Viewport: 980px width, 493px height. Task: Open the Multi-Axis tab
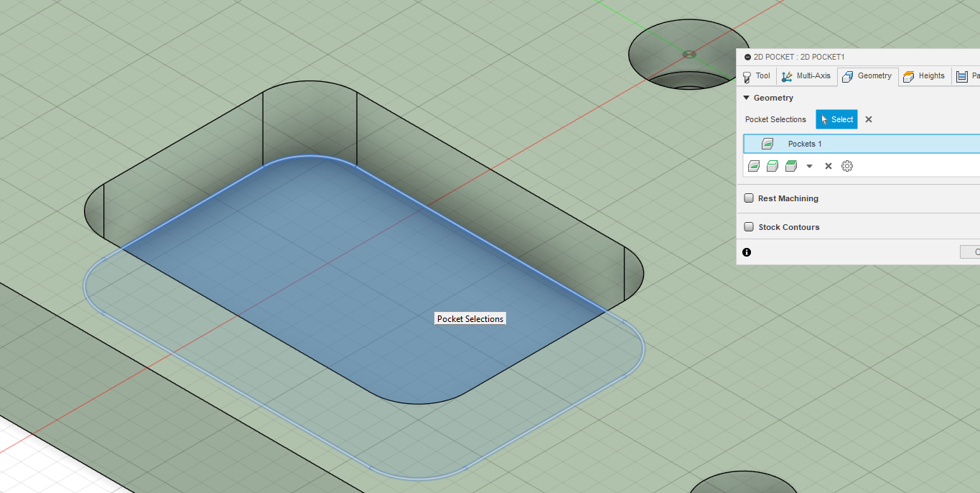click(806, 76)
